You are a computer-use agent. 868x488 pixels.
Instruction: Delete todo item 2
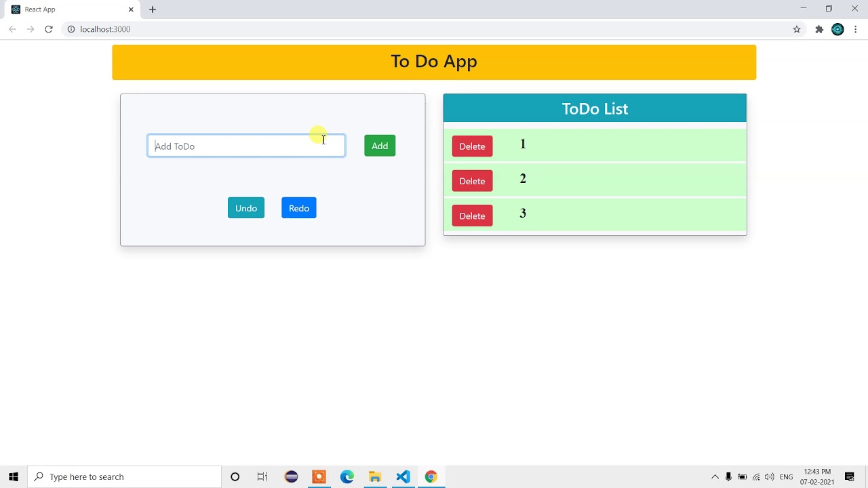point(473,181)
